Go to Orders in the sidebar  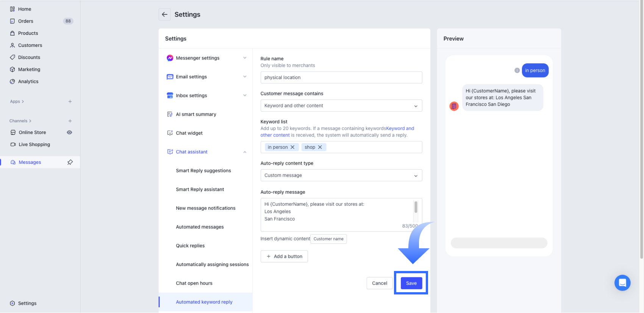pyautogui.click(x=26, y=21)
